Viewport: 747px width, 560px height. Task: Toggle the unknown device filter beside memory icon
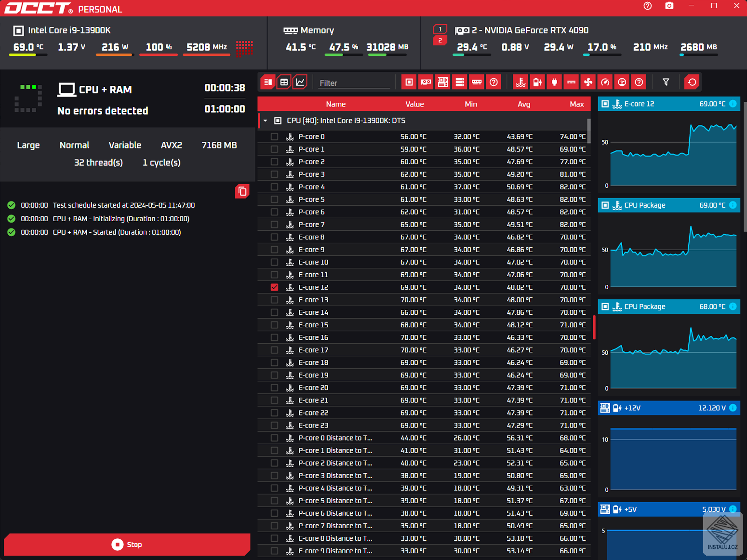pyautogui.click(x=494, y=82)
